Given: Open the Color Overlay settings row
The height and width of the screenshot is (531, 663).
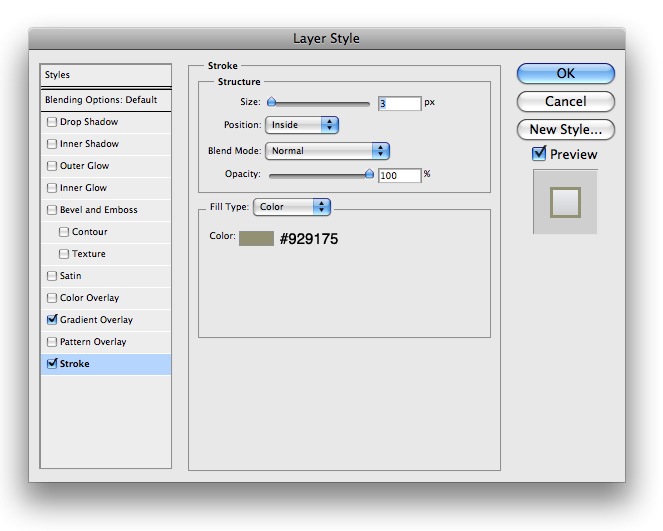Looking at the screenshot, I should pyautogui.click(x=106, y=298).
